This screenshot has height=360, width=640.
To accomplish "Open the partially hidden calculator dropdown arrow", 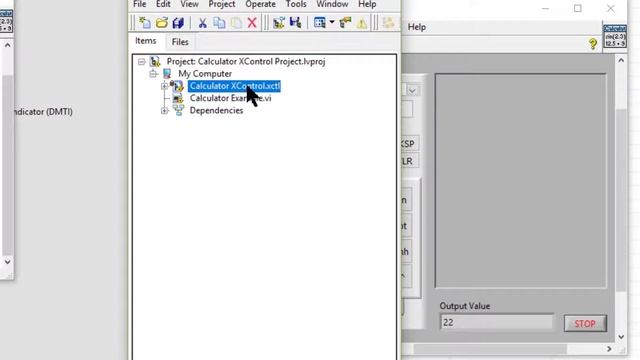I will pyautogui.click(x=412, y=91).
